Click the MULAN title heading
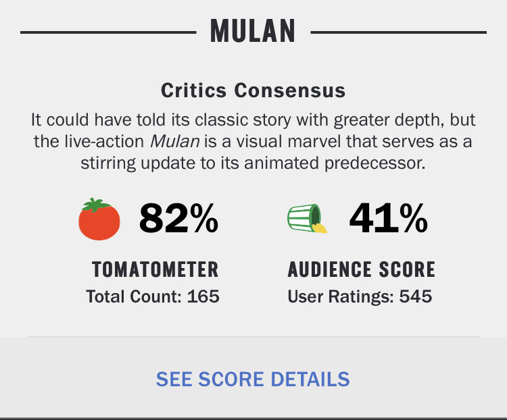Screen dimensions: 507x420 253,31
